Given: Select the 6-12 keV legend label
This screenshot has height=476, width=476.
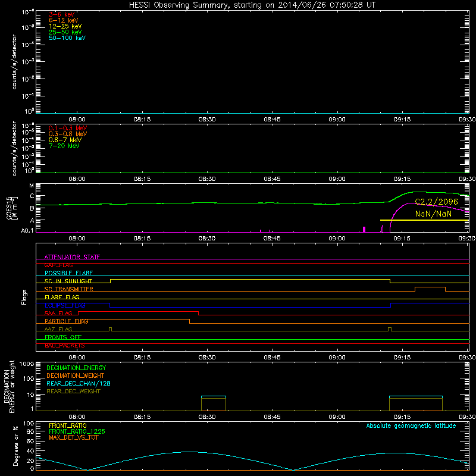Looking at the screenshot, I should [x=64, y=20].
